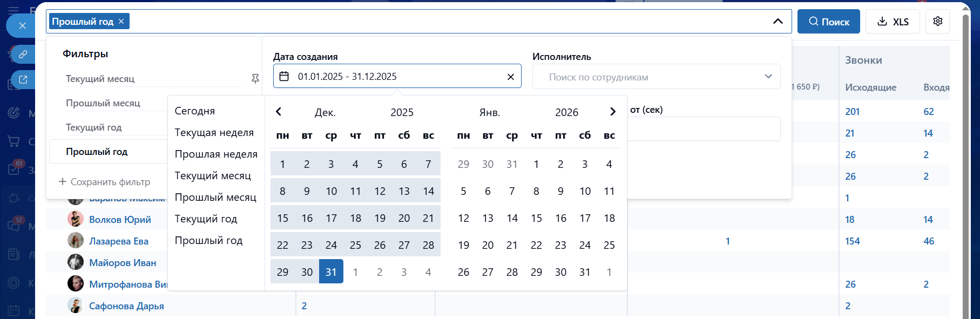This screenshot has width=980, height=319.
Task: Open the 'Янв.' month selector
Action: [490, 112]
